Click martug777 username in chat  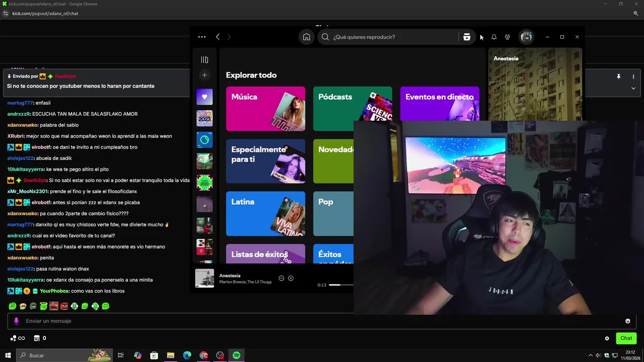(x=20, y=103)
